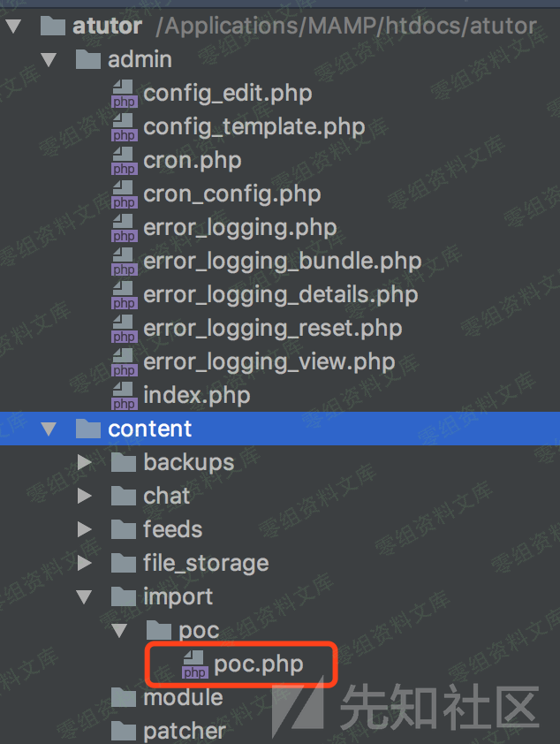
Task: Collapse the content folder arrow
Action: (x=49, y=429)
